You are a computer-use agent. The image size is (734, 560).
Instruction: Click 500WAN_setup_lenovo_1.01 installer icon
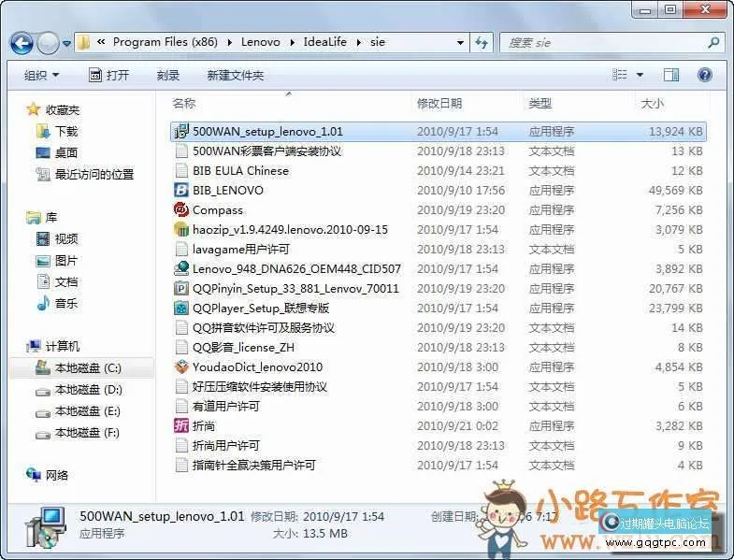point(181,132)
